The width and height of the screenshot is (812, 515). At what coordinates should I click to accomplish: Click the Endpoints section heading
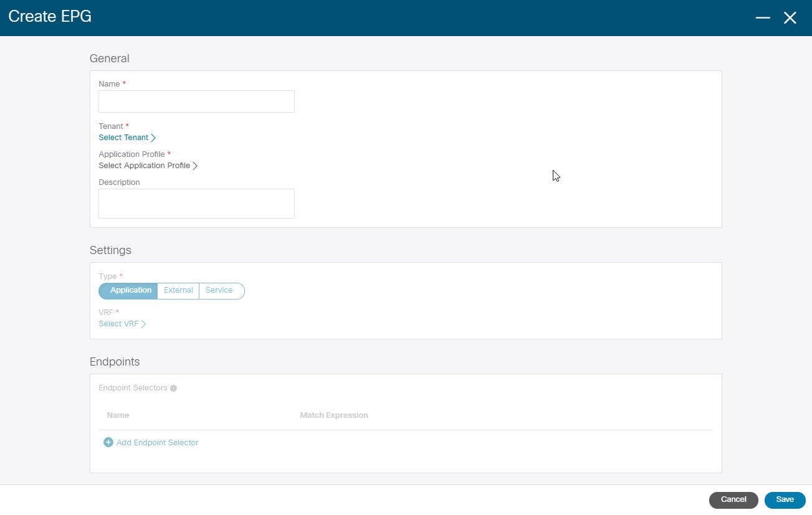point(115,362)
